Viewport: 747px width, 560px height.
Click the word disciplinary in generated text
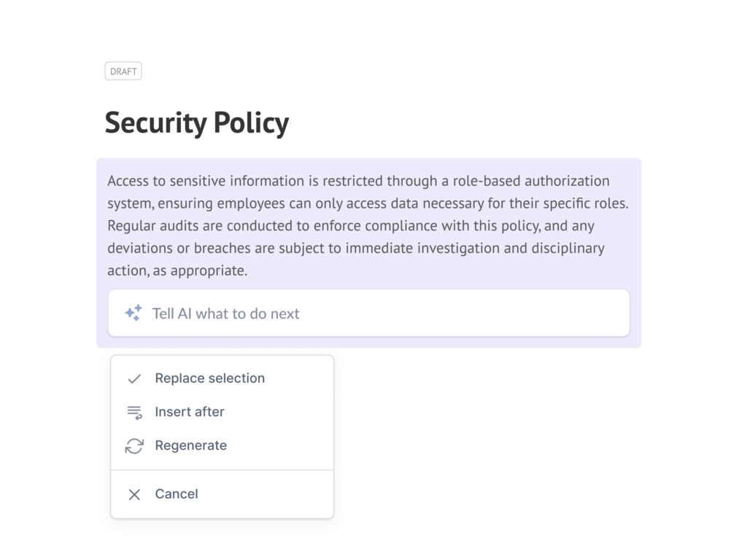568,249
